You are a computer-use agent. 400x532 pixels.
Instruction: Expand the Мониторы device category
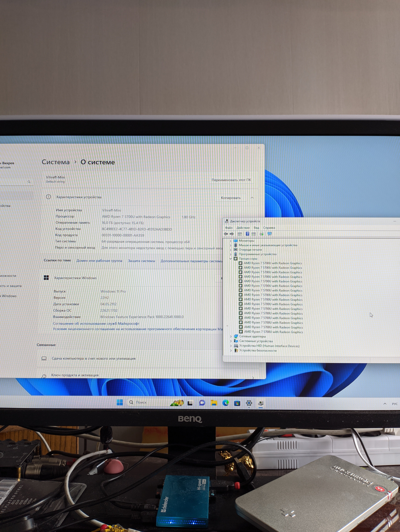[x=230, y=241]
